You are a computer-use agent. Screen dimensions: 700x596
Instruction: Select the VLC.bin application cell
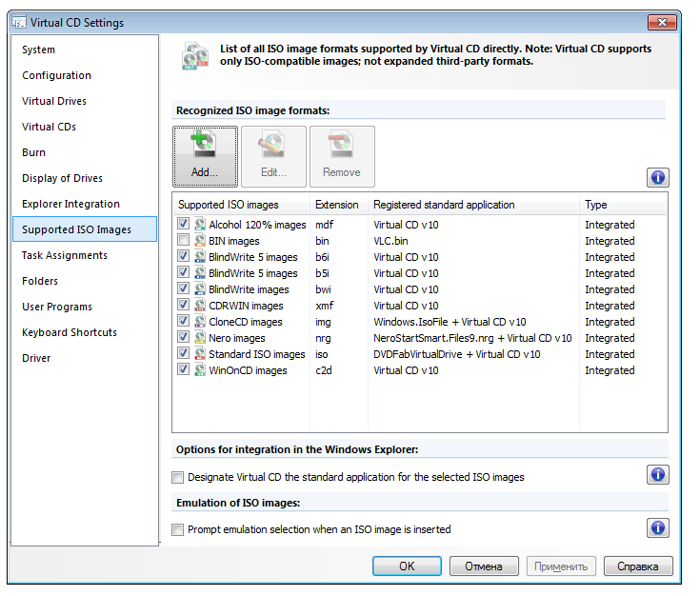pyautogui.click(x=390, y=241)
